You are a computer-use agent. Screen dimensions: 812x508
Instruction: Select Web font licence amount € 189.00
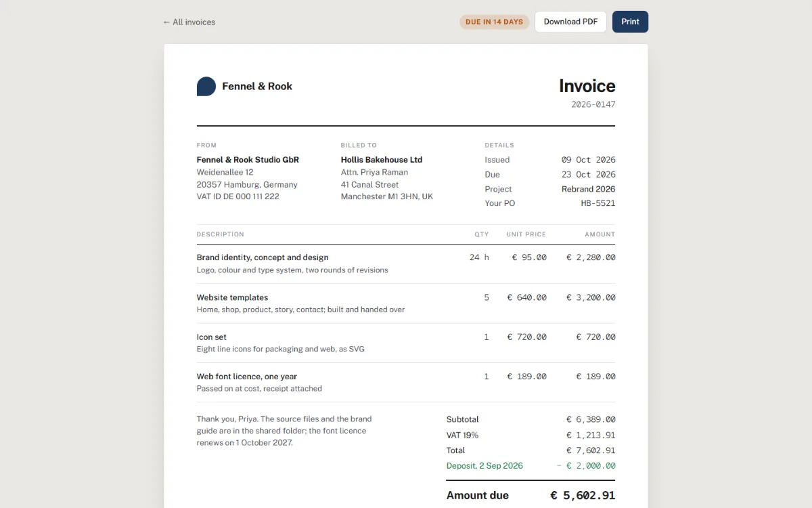click(x=596, y=377)
